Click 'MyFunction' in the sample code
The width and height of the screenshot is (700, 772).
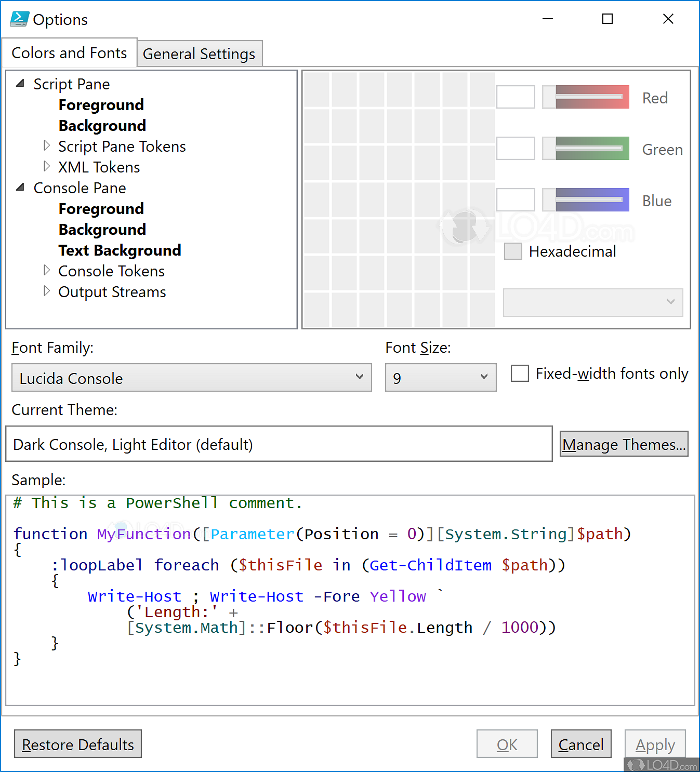[x=144, y=534]
